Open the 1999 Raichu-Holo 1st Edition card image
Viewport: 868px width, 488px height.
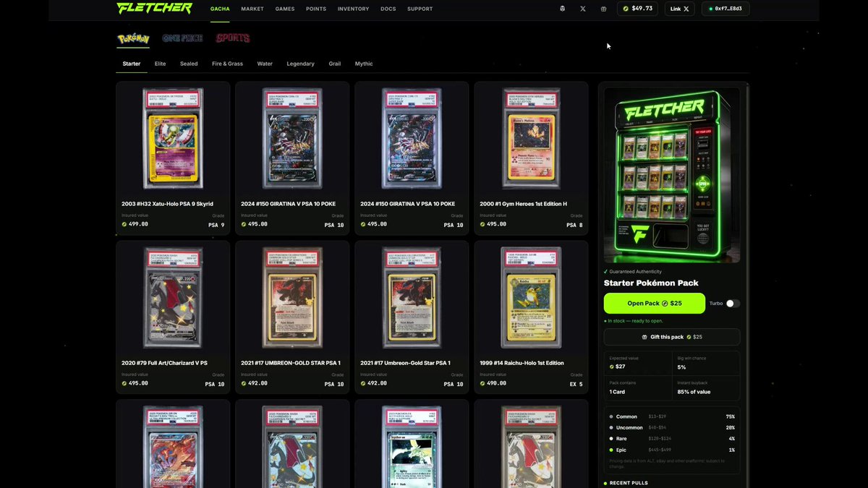tap(531, 297)
